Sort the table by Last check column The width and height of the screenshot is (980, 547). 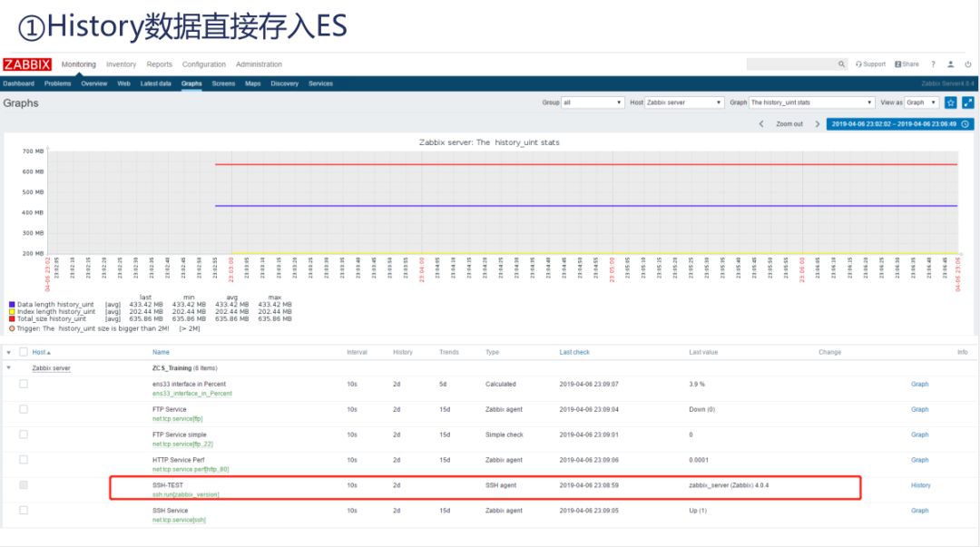tap(574, 353)
